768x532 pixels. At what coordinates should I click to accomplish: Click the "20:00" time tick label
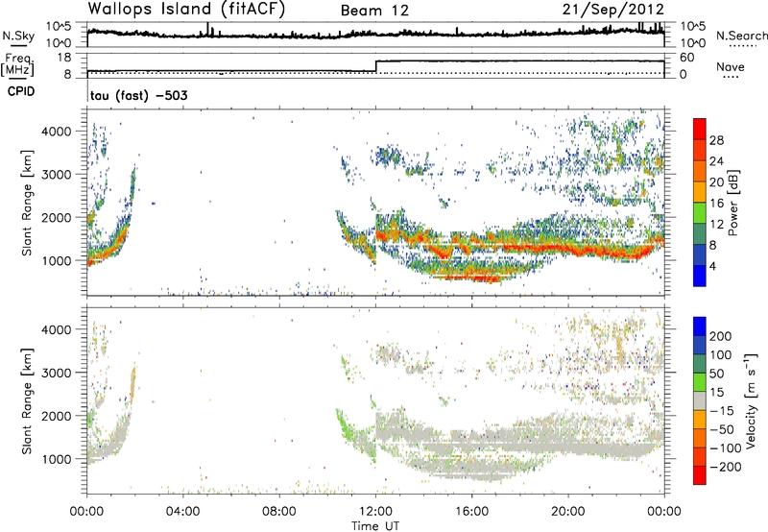(x=567, y=512)
